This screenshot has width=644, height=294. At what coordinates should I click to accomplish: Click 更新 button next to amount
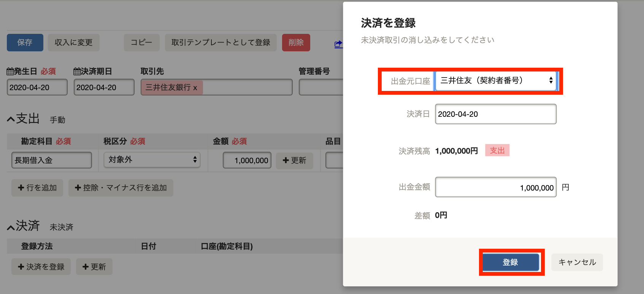(295, 161)
